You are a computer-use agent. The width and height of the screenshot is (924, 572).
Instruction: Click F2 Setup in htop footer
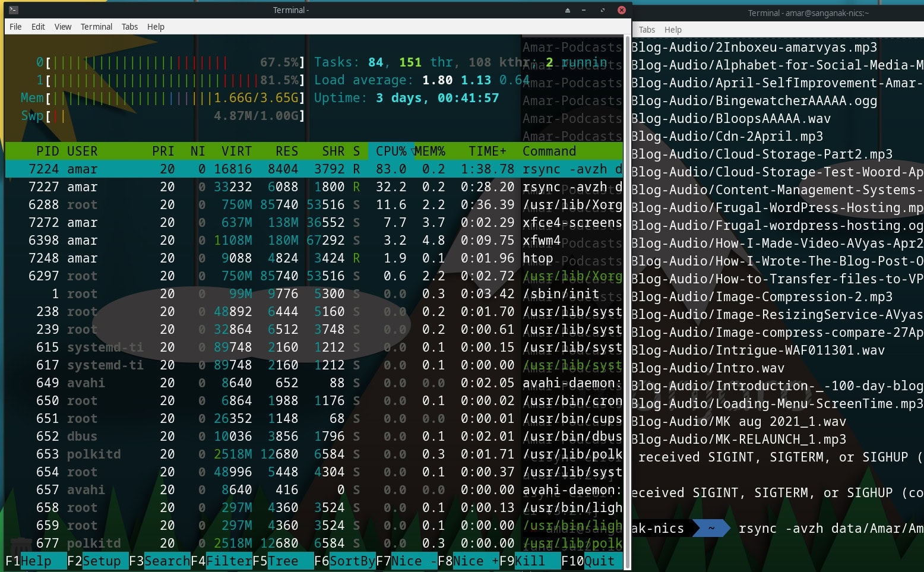click(x=97, y=561)
